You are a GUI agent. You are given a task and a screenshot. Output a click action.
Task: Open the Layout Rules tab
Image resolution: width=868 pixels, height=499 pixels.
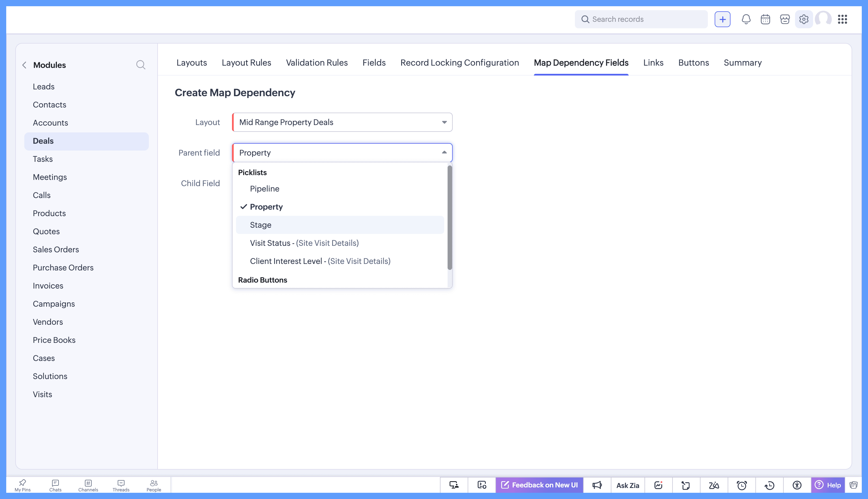pos(246,63)
